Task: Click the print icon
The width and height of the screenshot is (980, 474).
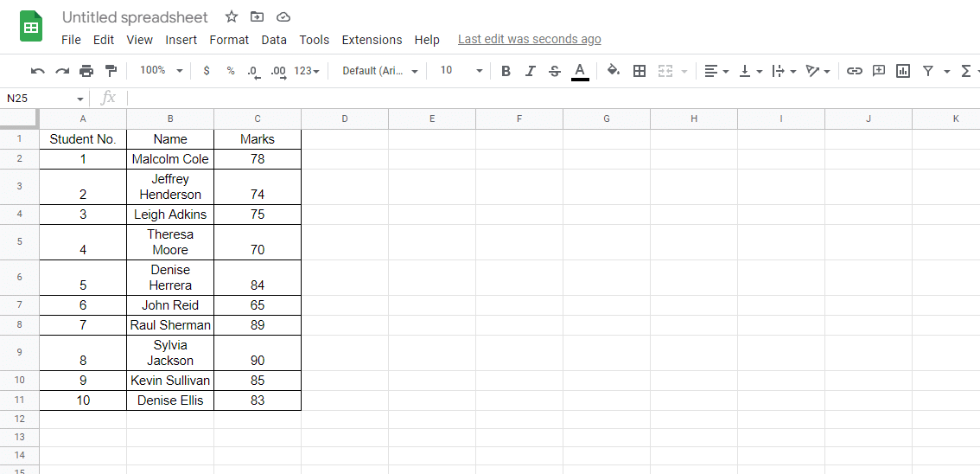Action: (x=86, y=71)
